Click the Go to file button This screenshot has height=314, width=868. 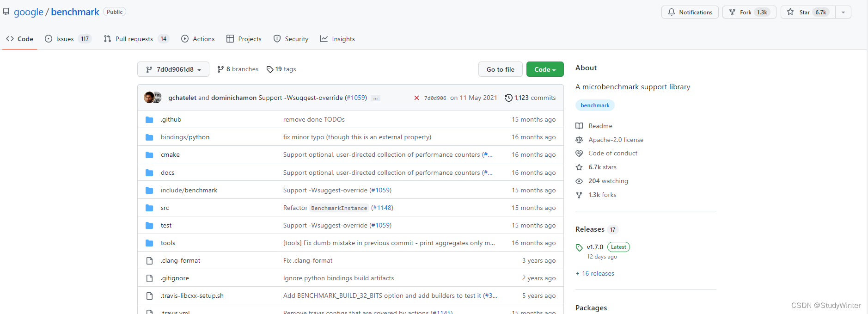(x=501, y=69)
